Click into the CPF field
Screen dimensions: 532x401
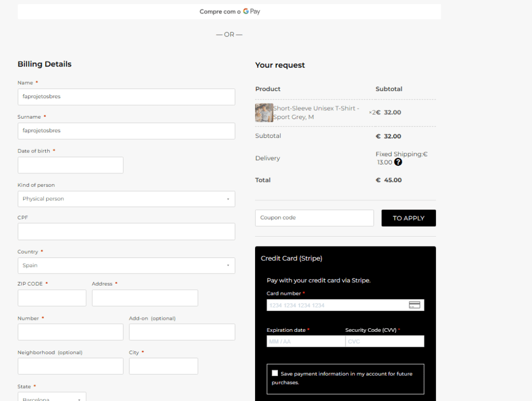coord(126,231)
